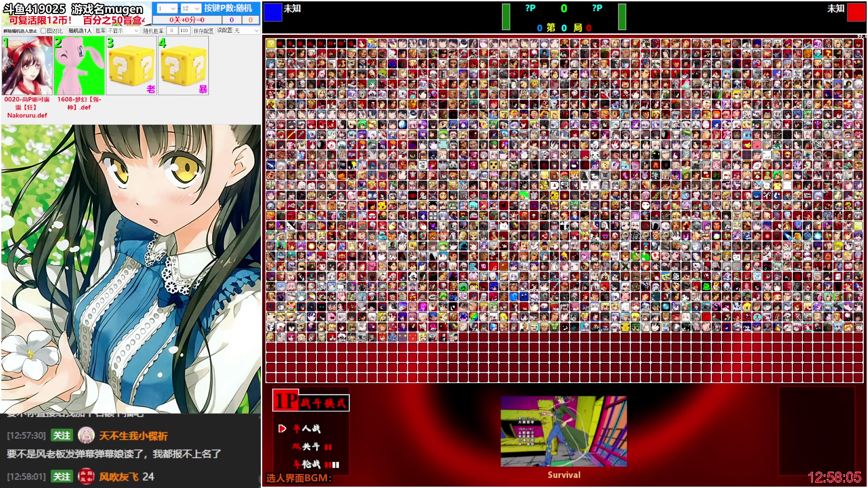Click the 按键P数:随机 button
The image size is (868, 488).
[x=228, y=8]
